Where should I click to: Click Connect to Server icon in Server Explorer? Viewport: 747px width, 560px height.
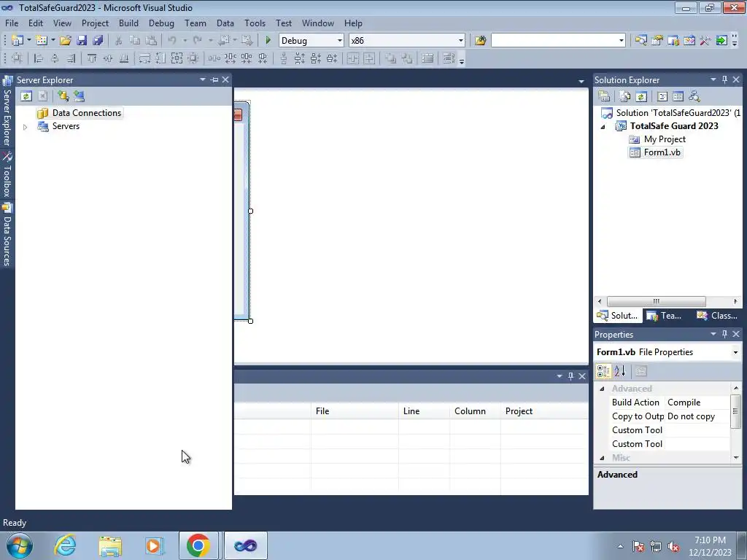pos(79,96)
